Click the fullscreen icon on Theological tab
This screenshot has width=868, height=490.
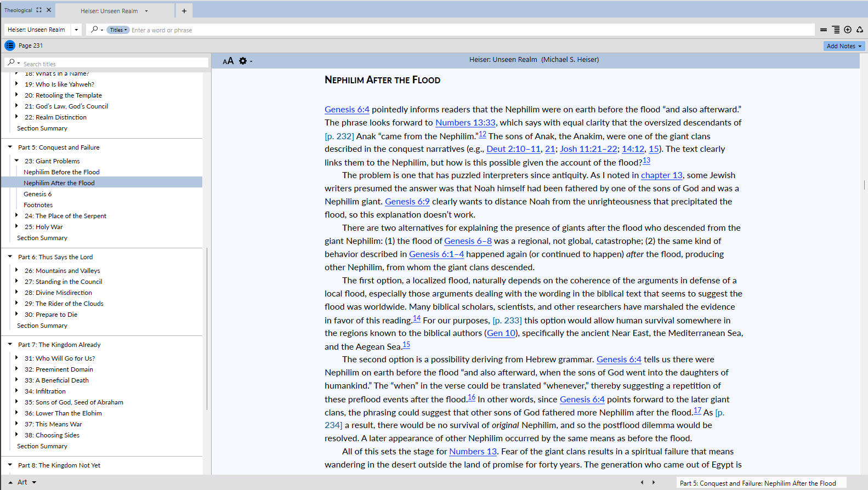click(x=39, y=10)
